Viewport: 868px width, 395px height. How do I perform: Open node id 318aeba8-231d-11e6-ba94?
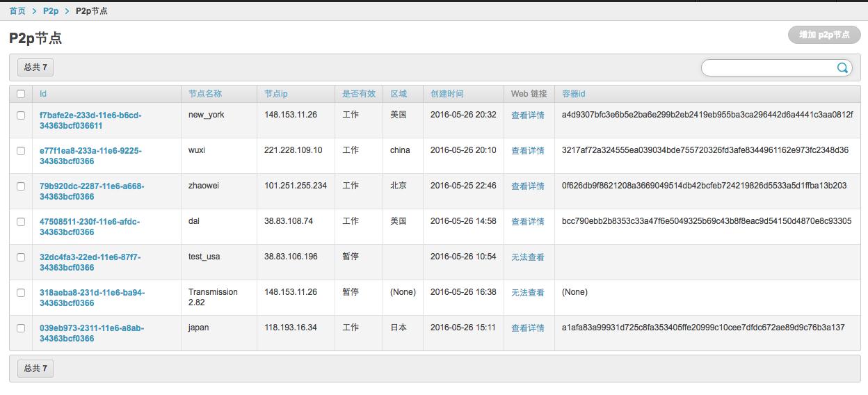point(93,298)
